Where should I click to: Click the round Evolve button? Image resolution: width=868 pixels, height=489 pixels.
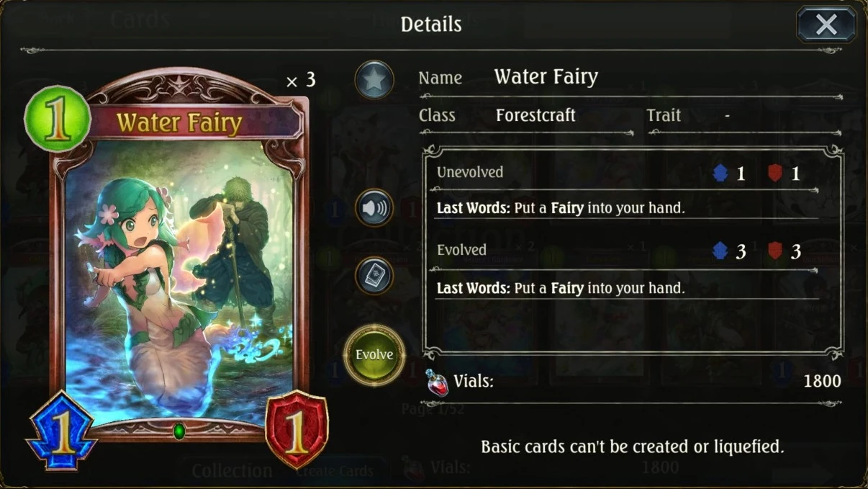[374, 354]
